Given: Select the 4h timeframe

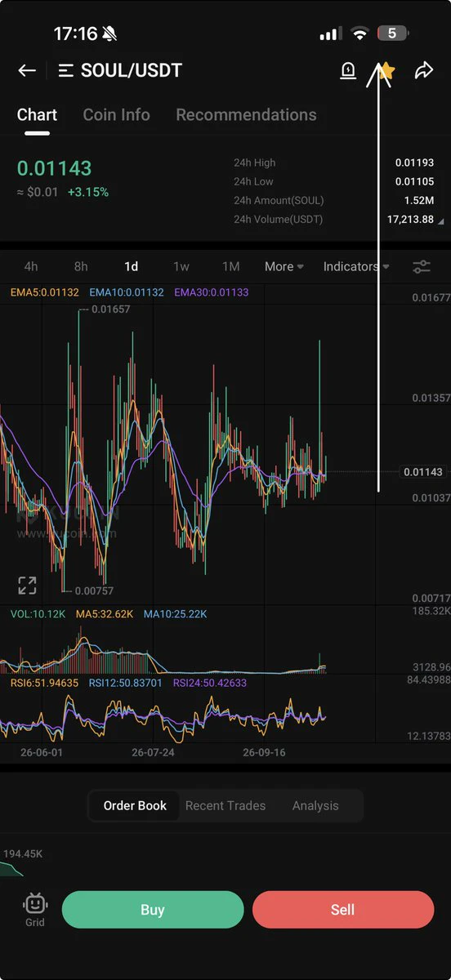Looking at the screenshot, I should pos(31,266).
